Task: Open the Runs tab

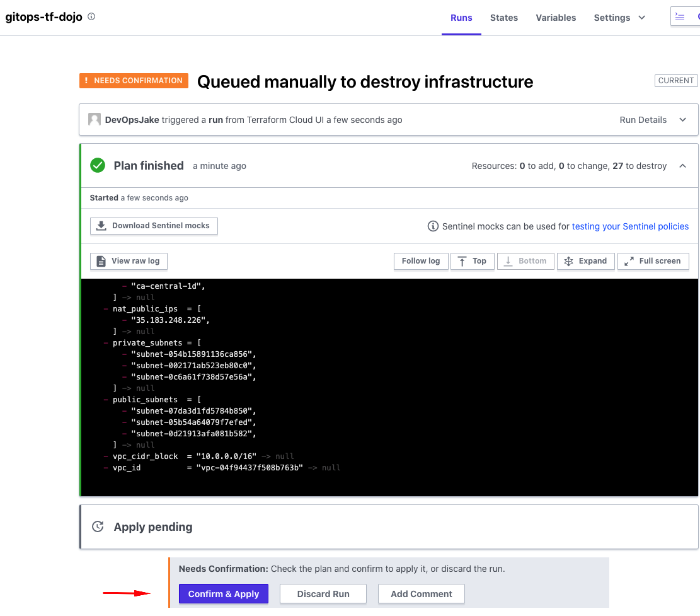Action: click(461, 18)
